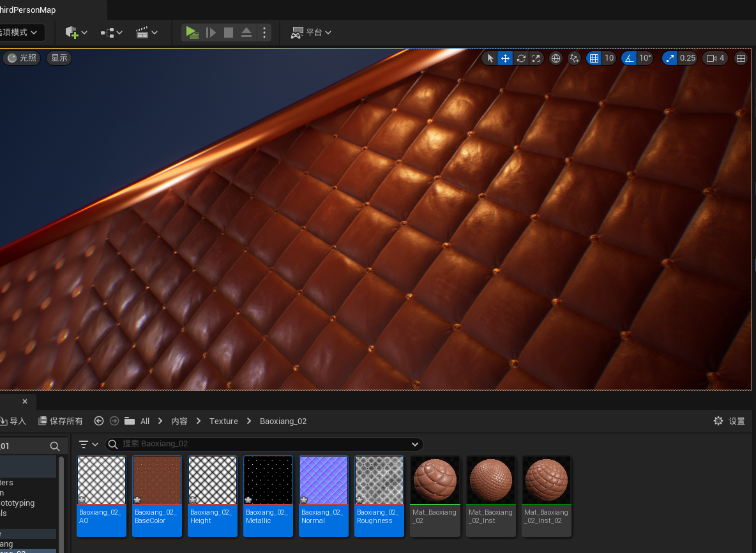Image resolution: width=756 pixels, height=553 pixels.
Task: Select the scale gizmo tool
Action: coord(536,58)
